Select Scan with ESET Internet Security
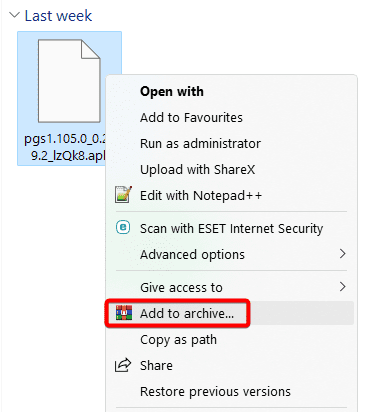The height and width of the screenshot is (412, 366). click(x=231, y=228)
